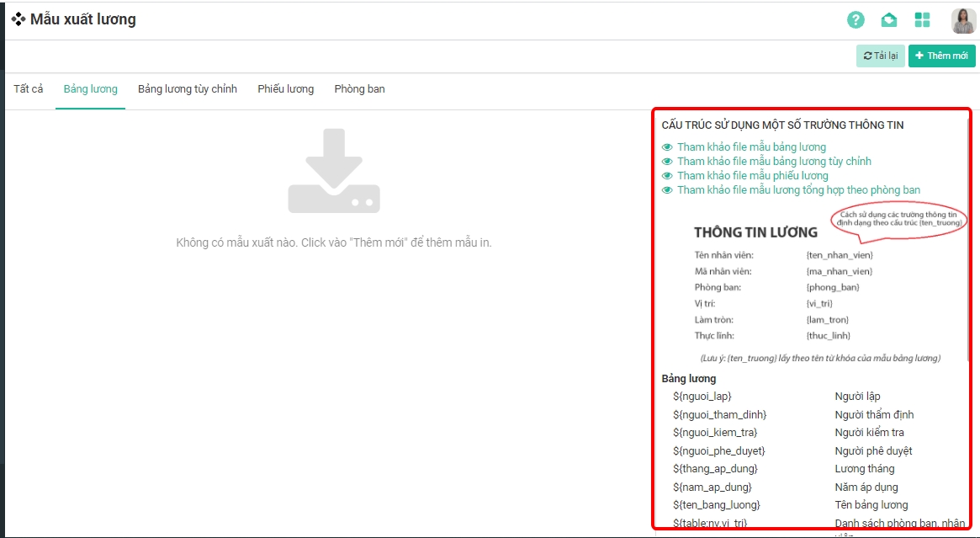Viewport: 980px width, 538px height.
Task: Switch to the Phòng ban tab
Action: pyautogui.click(x=359, y=89)
